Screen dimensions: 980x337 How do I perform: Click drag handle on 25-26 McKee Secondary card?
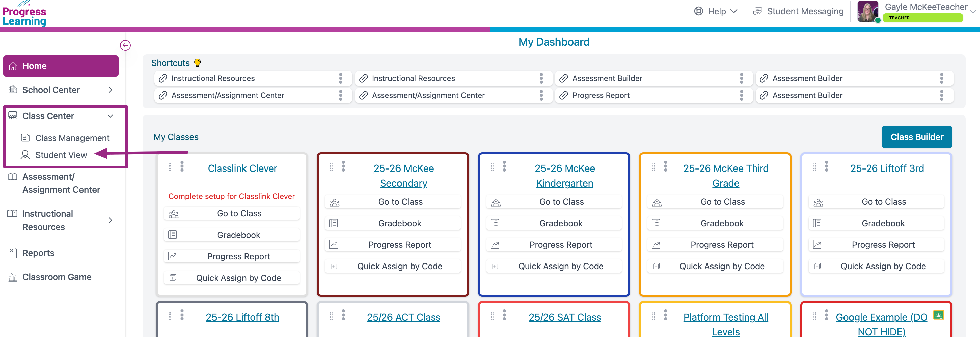pyautogui.click(x=331, y=167)
